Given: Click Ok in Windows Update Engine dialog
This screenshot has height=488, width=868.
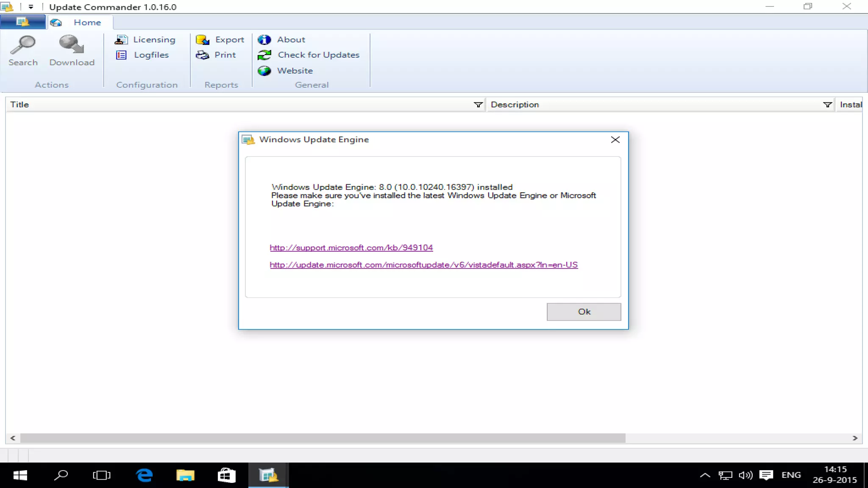Looking at the screenshot, I should tap(584, 312).
